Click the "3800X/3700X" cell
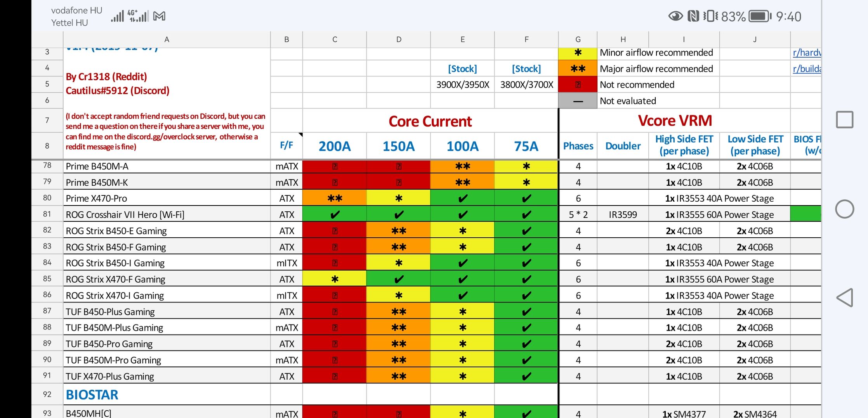868x418 pixels. 526,85
